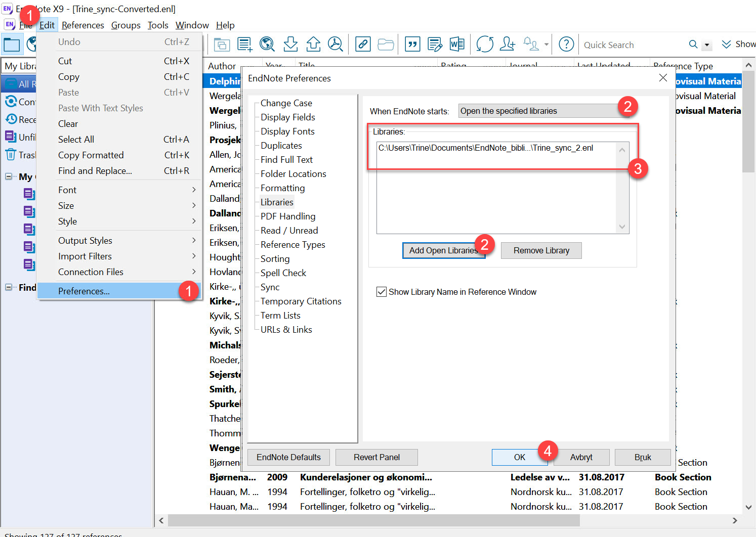The width and height of the screenshot is (756, 537).
Task: Click the Add Open Libraries button
Action: tap(443, 250)
